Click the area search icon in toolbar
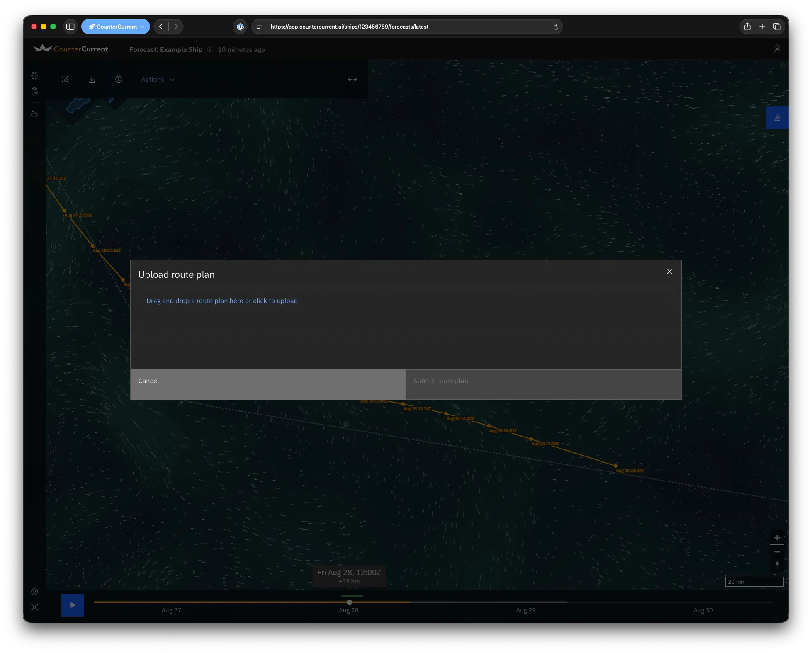Viewport: 812px width, 653px height. coord(65,79)
